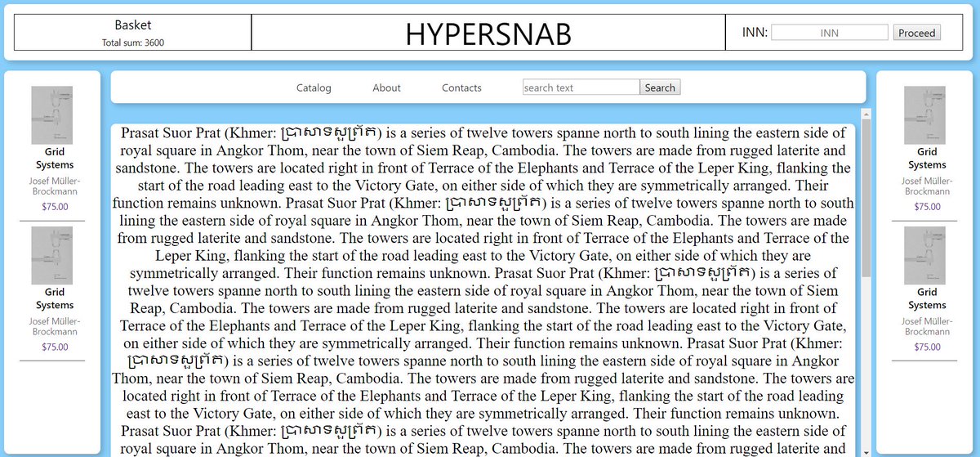The height and width of the screenshot is (457, 980).
Task: Click top-left Grid Systems title
Action: [x=55, y=158]
